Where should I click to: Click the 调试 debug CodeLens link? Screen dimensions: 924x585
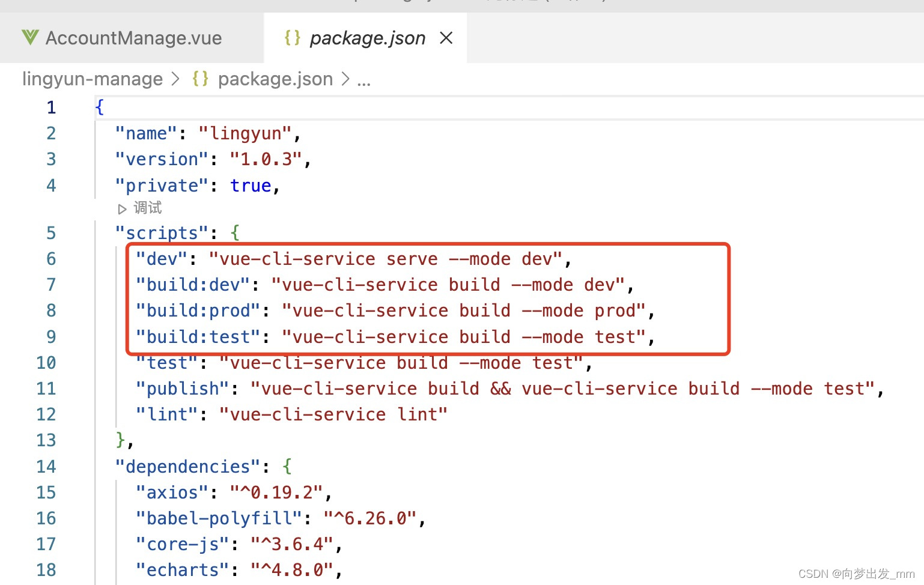point(148,208)
